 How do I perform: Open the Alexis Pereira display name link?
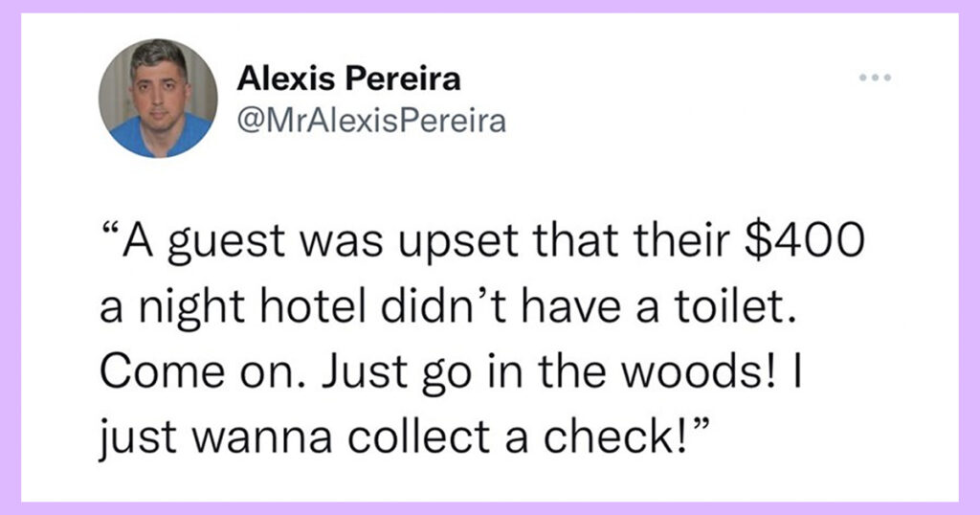(x=348, y=79)
